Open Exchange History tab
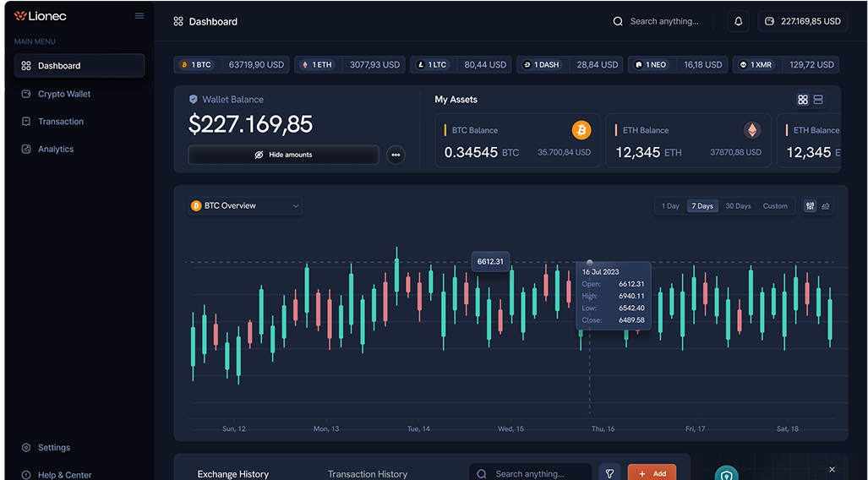 [x=233, y=474]
